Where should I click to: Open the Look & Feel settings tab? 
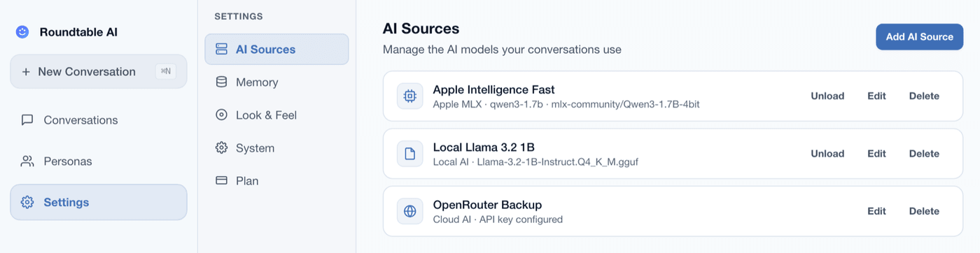pos(276,115)
